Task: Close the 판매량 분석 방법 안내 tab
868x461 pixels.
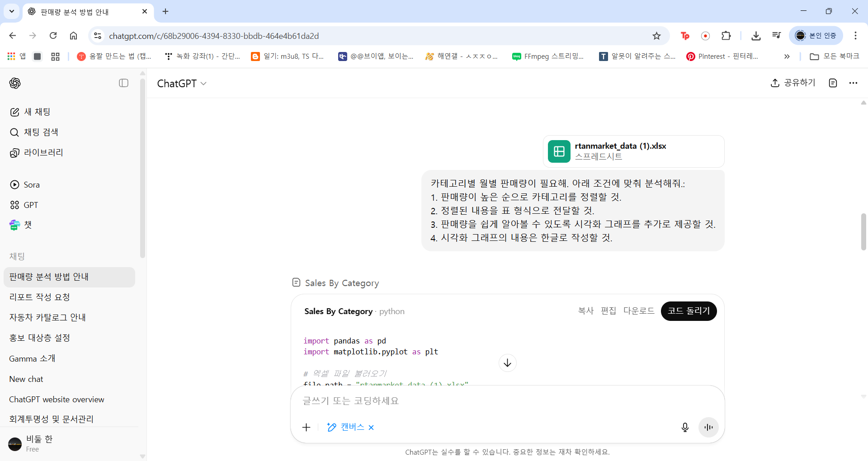Action: pyautogui.click(x=145, y=12)
